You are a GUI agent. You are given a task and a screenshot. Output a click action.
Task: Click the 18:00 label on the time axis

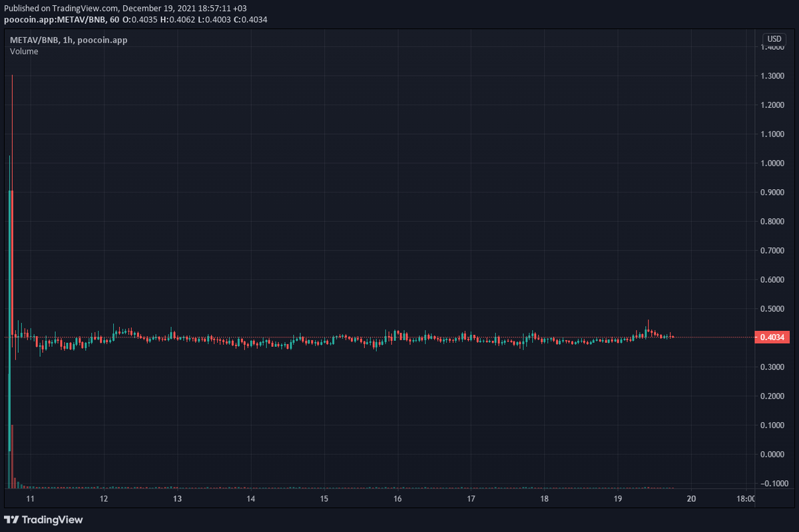click(x=746, y=499)
